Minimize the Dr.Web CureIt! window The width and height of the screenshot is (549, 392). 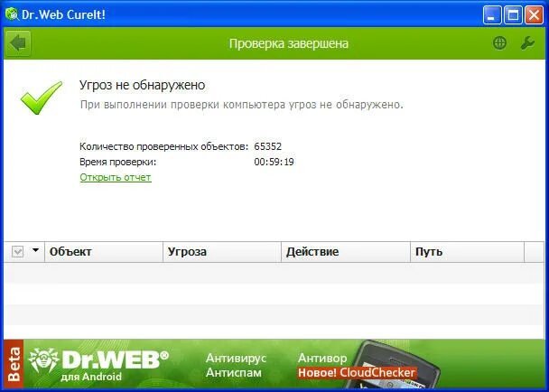492,15
